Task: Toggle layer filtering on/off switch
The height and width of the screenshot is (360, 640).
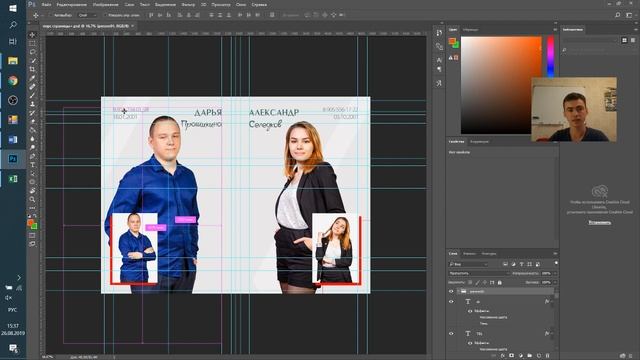Action: 556,263
